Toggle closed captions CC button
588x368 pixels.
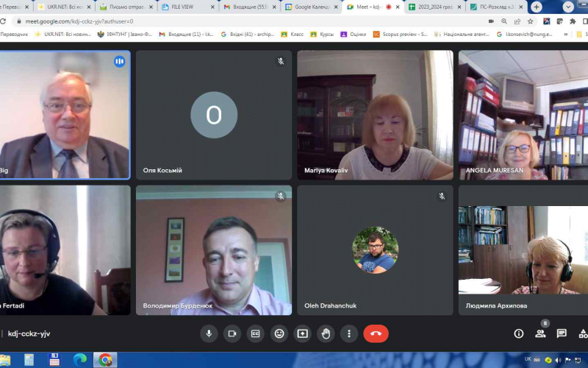(x=255, y=333)
